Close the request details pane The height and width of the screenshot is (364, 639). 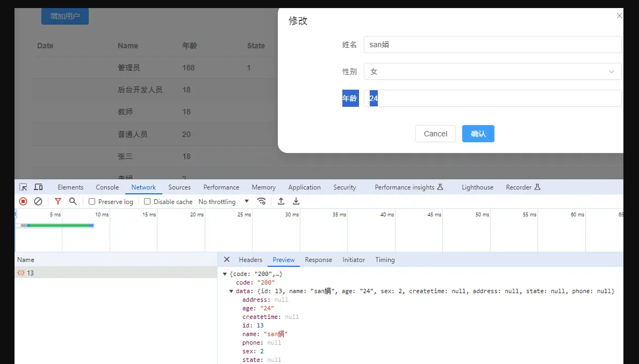point(227,259)
